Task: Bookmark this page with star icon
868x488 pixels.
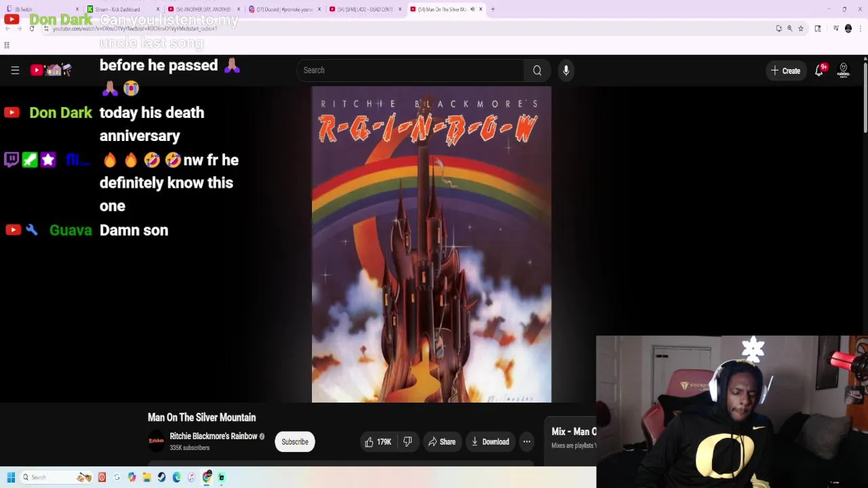Action: tap(801, 28)
